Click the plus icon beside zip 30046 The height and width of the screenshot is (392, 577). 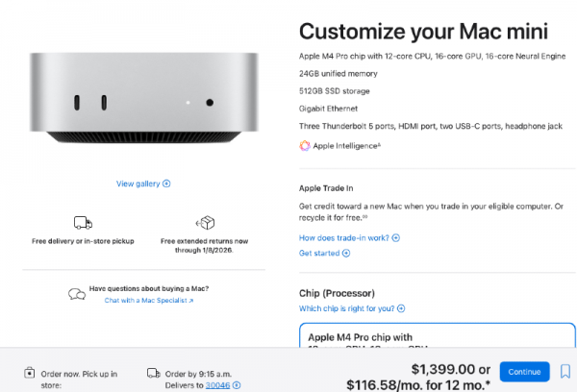tap(237, 385)
